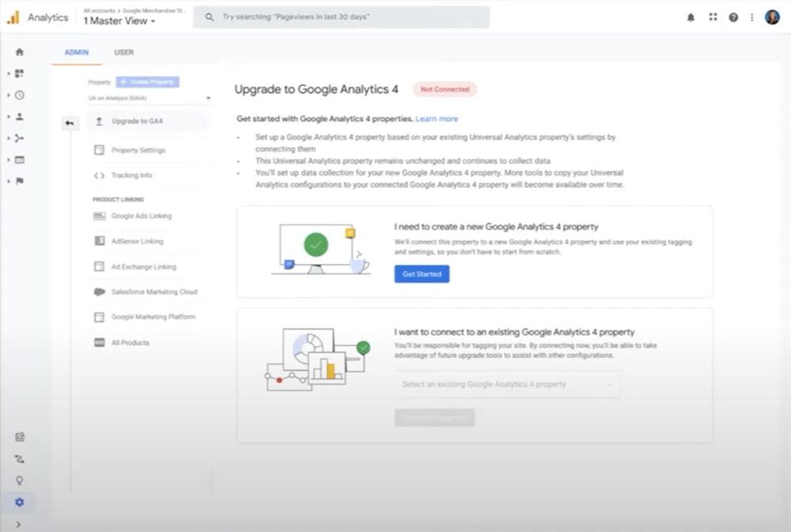Expand the Behavior section arrow
791x532 pixels.
click(x=9, y=160)
